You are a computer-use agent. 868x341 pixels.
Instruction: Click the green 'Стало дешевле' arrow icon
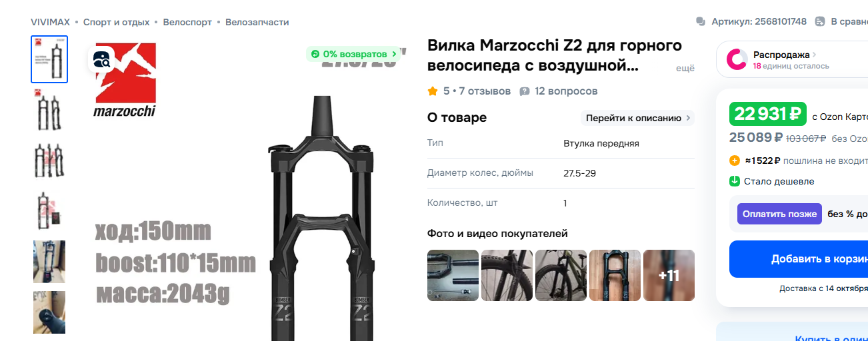coord(735,181)
